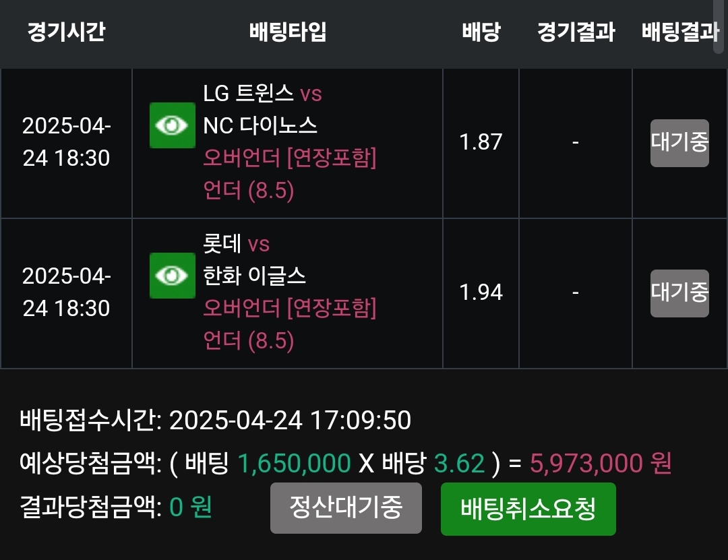This screenshot has height=560, width=728.
Task: Select the 경기시간 column header
Action: click(66, 32)
